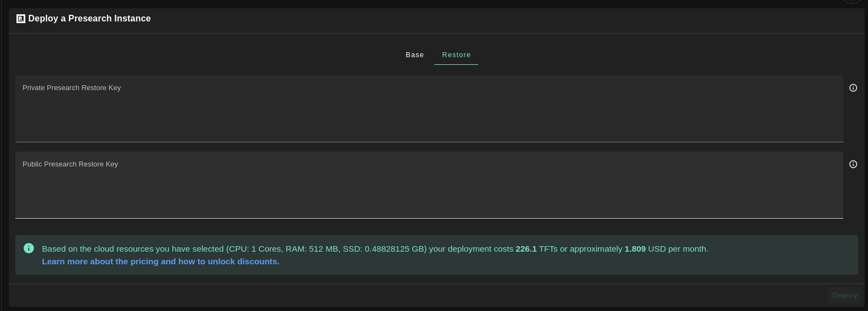Focus the Public Presearch Restore Key field
Screen dimensions: 868x311
tap(429, 191)
